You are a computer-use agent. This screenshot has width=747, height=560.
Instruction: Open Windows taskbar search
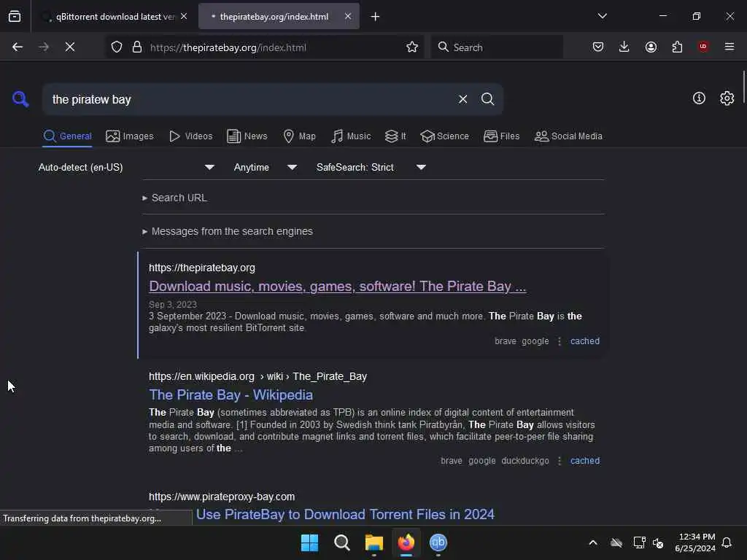tap(341, 542)
